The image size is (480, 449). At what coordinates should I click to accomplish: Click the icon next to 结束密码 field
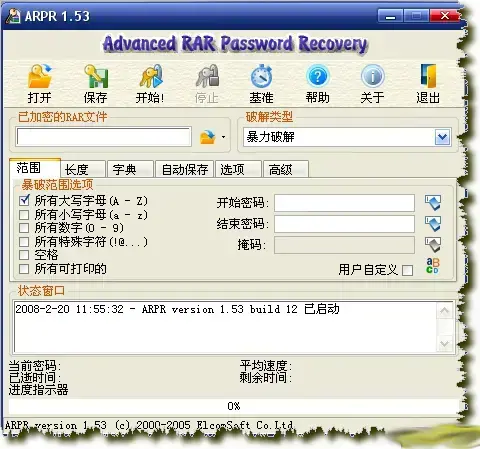click(433, 224)
